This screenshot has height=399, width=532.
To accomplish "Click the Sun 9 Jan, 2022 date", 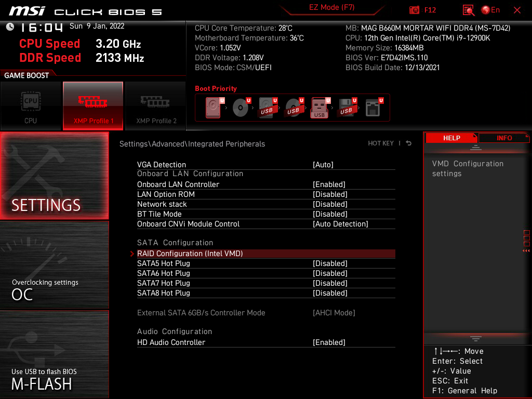I will click(x=97, y=26).
